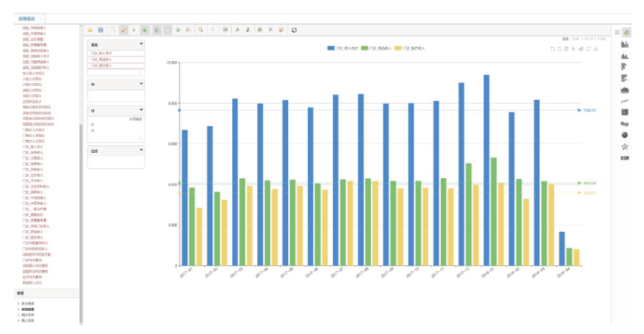Click the left field list scrollbar
Screen dimensions: 644x334
click(x=81, y=155)
